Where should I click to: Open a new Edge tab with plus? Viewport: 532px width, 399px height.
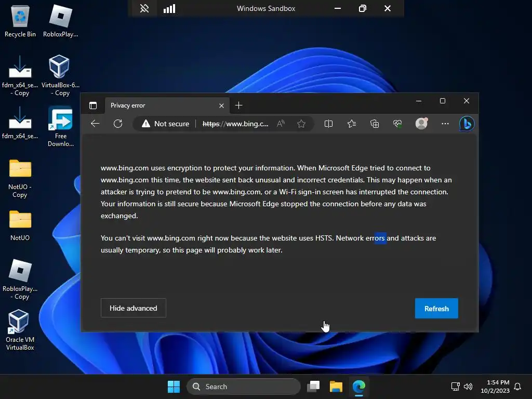coord(238,105)
